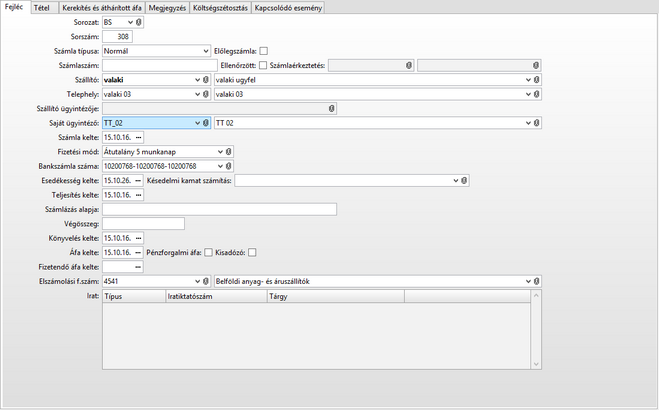This screenshot has width=659, height=410.
Task: Expand the 'valaki ugyfel' name dropdown
Action: click(528, 80)
